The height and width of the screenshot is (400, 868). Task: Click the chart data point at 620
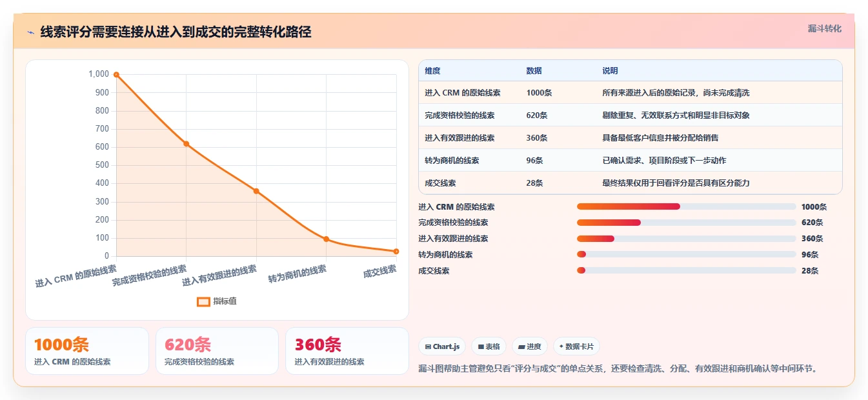coord(186,144)
